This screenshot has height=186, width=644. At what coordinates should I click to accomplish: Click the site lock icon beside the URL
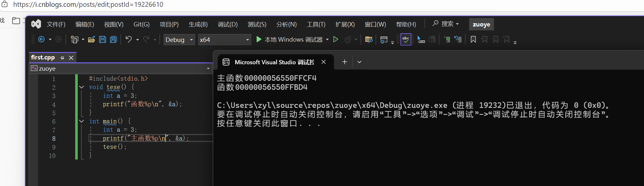tap(5, 4)
